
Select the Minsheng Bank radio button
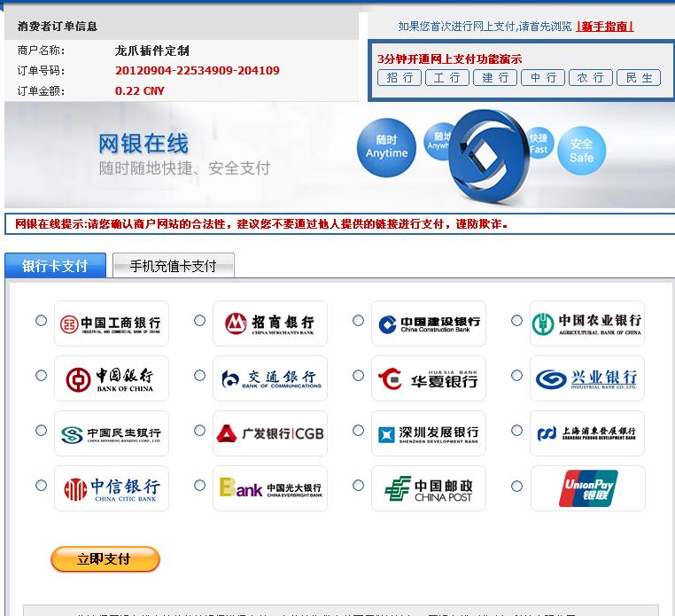tap(42, 431)
